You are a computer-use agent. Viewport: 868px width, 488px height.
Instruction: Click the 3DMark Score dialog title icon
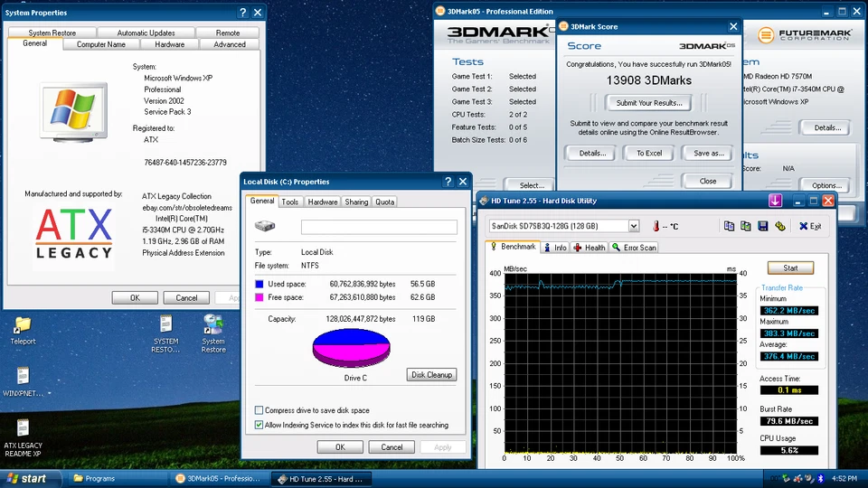[563, 26]
